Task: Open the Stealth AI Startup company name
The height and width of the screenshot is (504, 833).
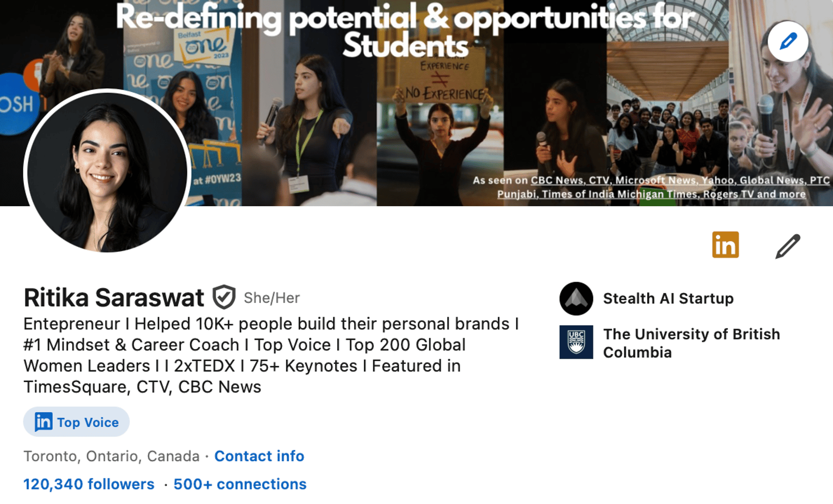Action: pos(668,298)
